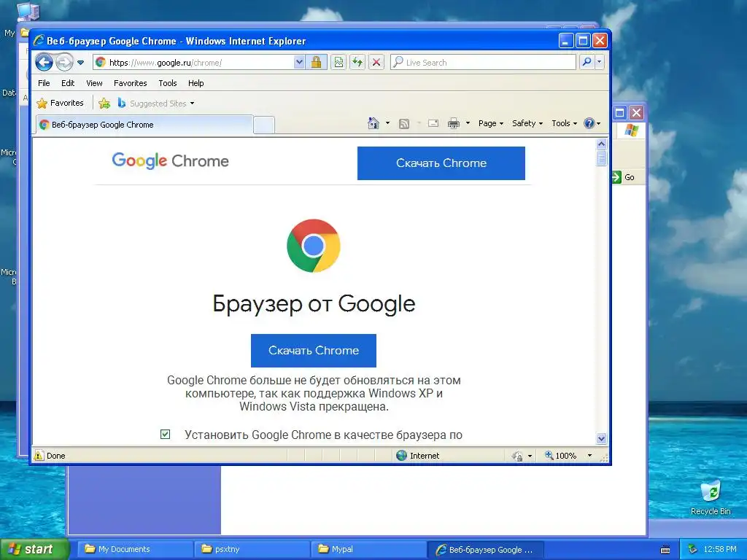Open the View menu
Screen dimensions: 747x560
click(x=94, y=83)
